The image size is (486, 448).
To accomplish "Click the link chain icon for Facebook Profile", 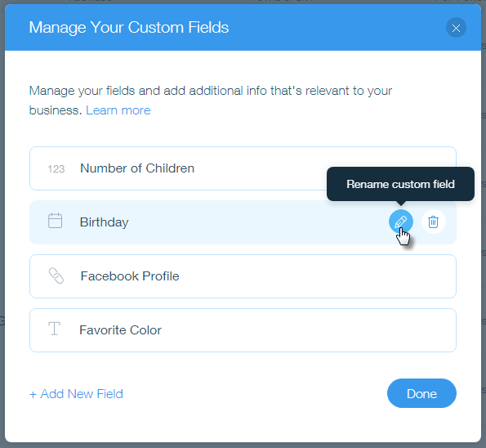I will coord(56,276).
